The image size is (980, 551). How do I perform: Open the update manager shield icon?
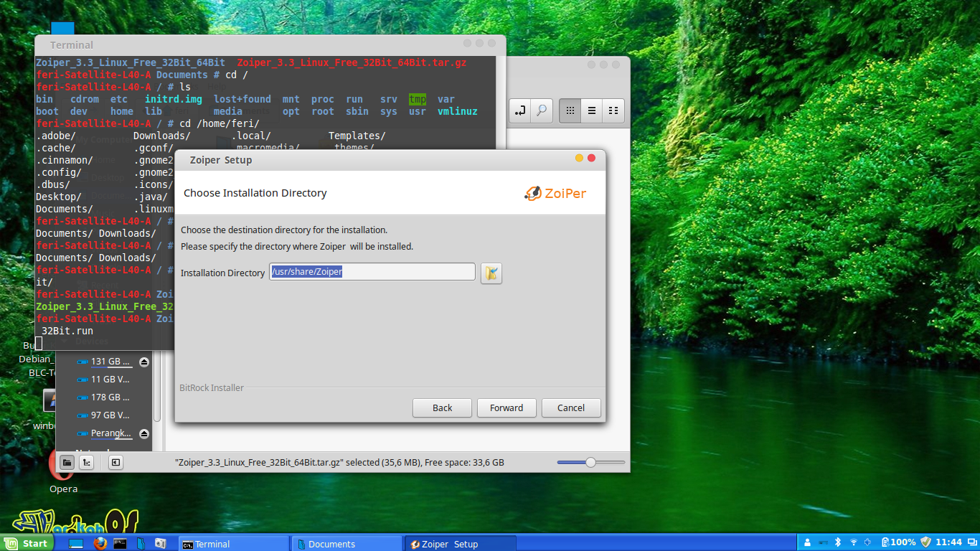pos(925,542)
